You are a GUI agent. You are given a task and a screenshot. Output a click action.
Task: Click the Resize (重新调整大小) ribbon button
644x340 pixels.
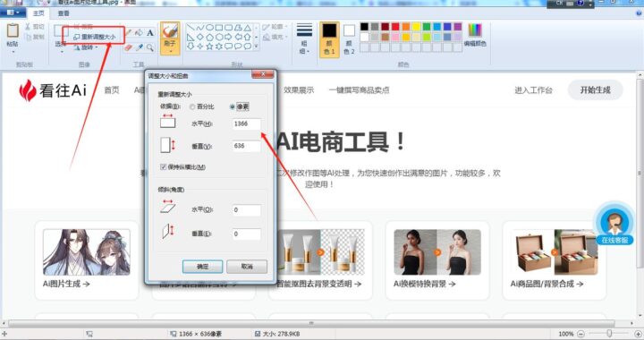coord(95,37)
